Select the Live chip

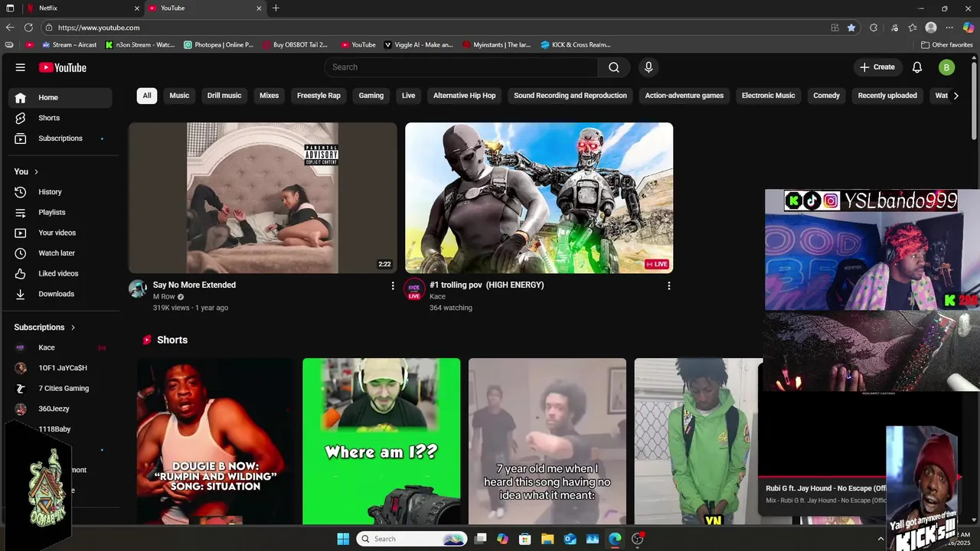pyautogui.click(x=409, y=96)
